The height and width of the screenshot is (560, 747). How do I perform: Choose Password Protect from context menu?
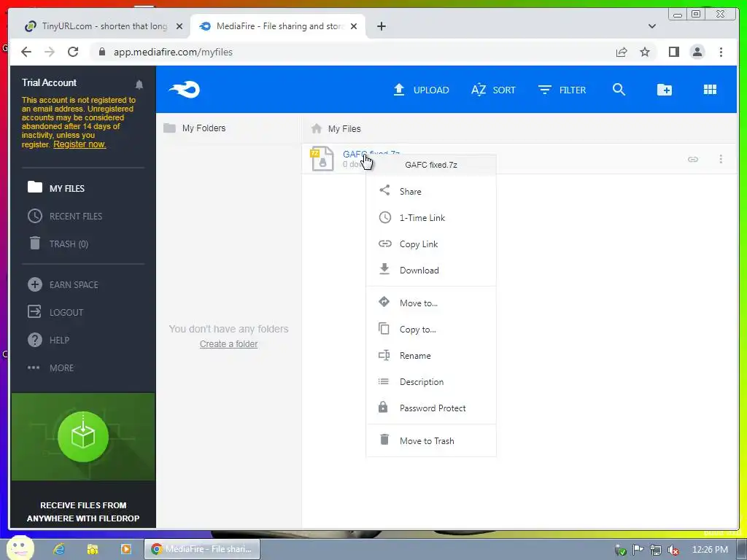point(430,408)
